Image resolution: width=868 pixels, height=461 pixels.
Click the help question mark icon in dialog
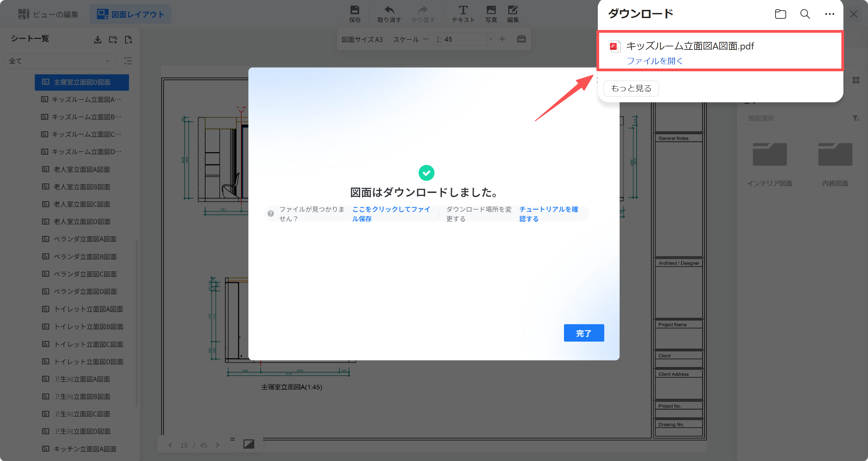[271, 214]
